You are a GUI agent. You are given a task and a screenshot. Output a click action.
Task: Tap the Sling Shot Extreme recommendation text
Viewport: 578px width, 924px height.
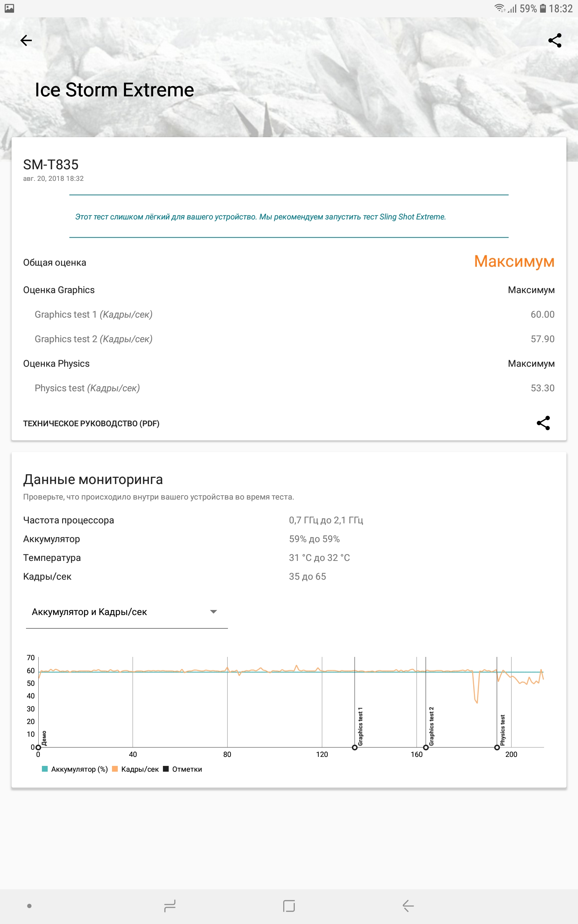tap(260, 217)
